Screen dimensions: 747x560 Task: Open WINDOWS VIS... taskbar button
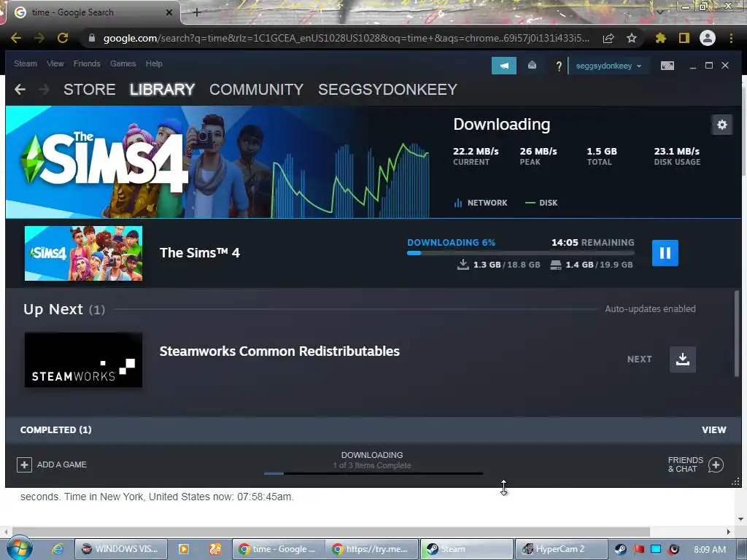pyautogui.click(x=121, y=549)
